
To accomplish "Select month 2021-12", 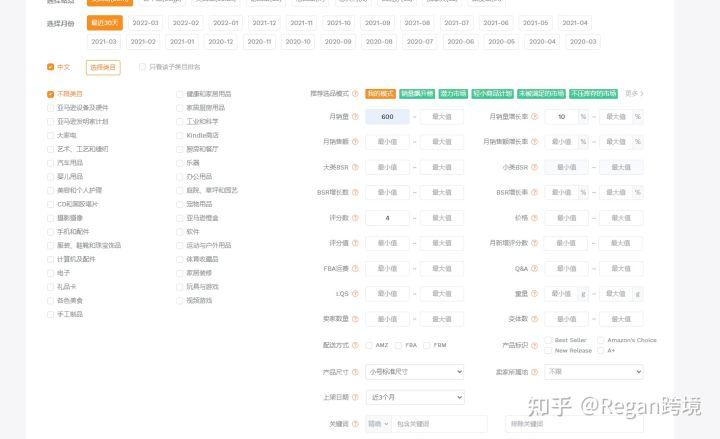I will pyautogui.click(x=264, y=23).
